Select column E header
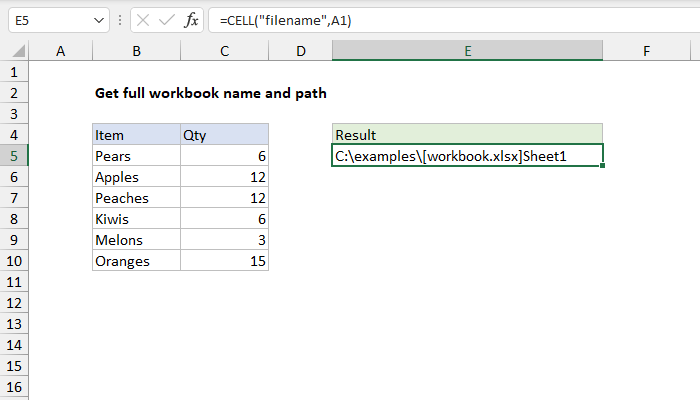The width and height of the screenshot is (700, 400). [x=467, y=51]
